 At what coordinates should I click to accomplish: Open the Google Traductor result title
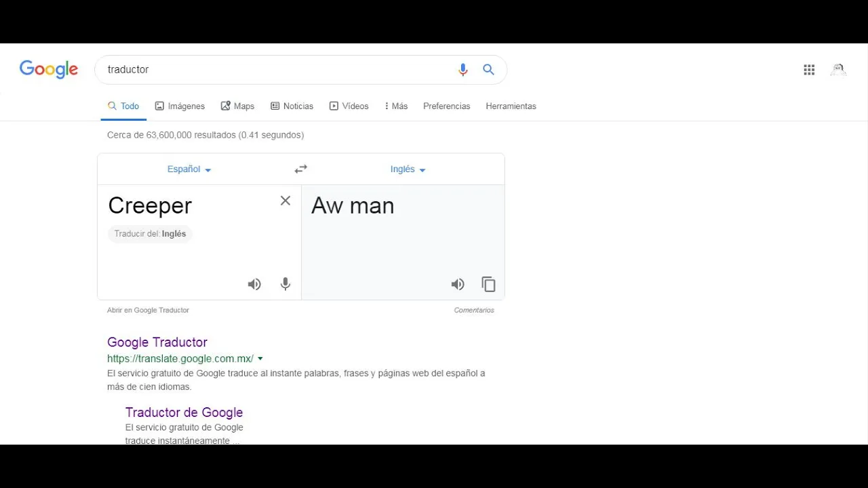point(157,342)
